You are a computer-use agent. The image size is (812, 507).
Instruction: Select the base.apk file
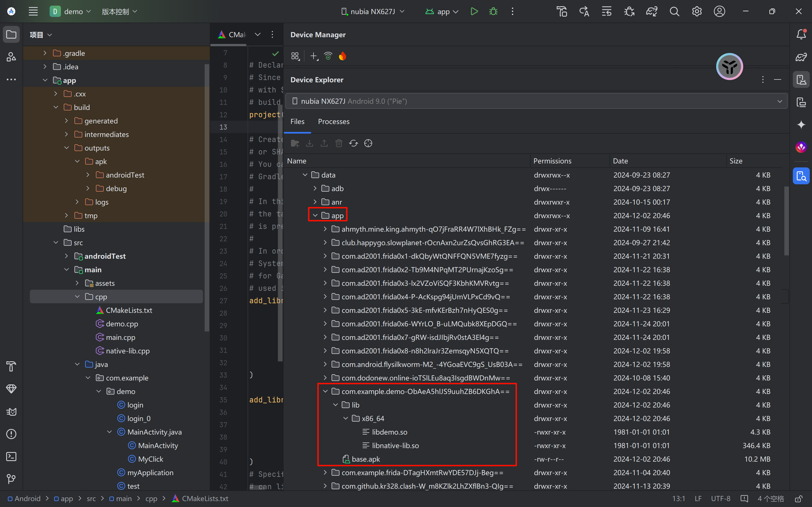366,459
